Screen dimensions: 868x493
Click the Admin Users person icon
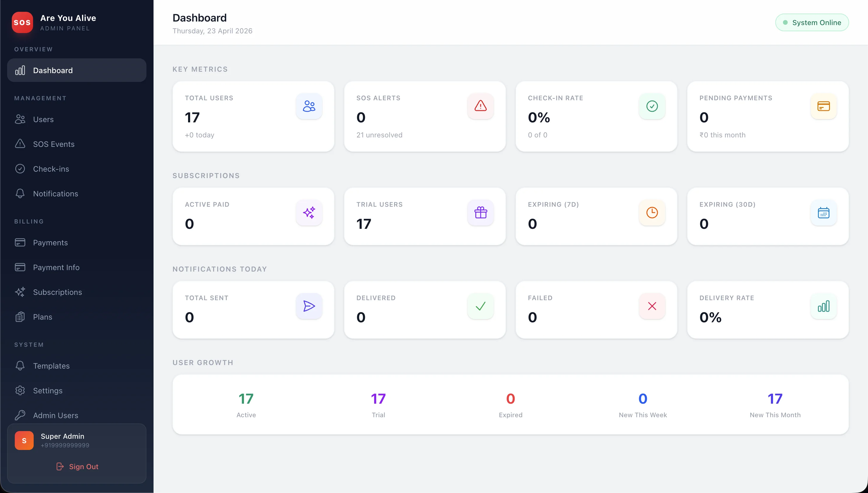pyautogui.click(x=20, y=415)
